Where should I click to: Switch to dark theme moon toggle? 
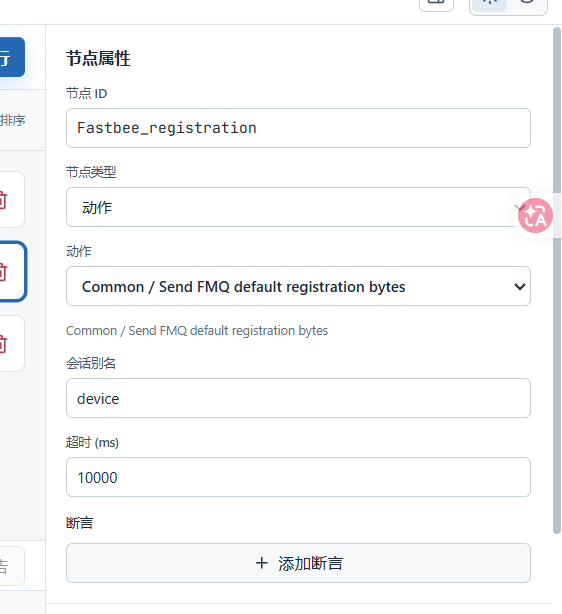(527, 3)
